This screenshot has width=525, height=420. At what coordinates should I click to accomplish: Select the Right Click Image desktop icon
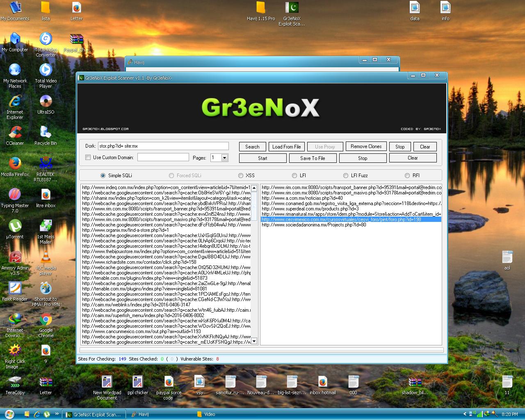click(15, 356)
